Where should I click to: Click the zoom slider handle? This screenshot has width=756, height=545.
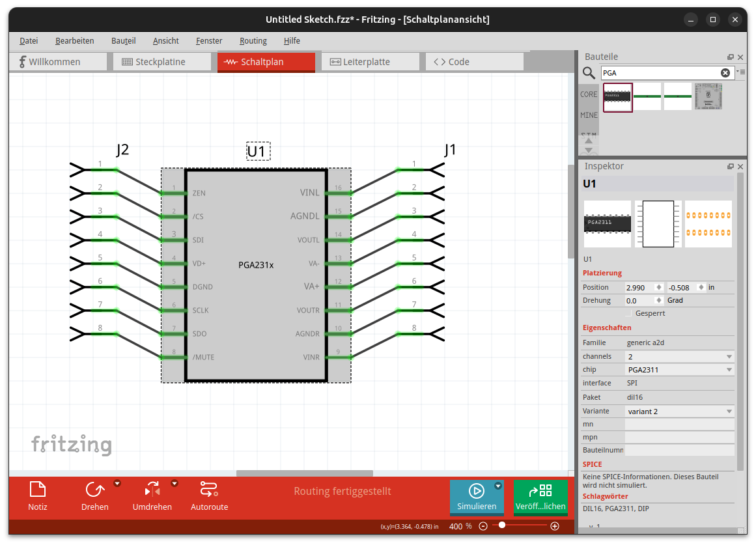(502, 525)
